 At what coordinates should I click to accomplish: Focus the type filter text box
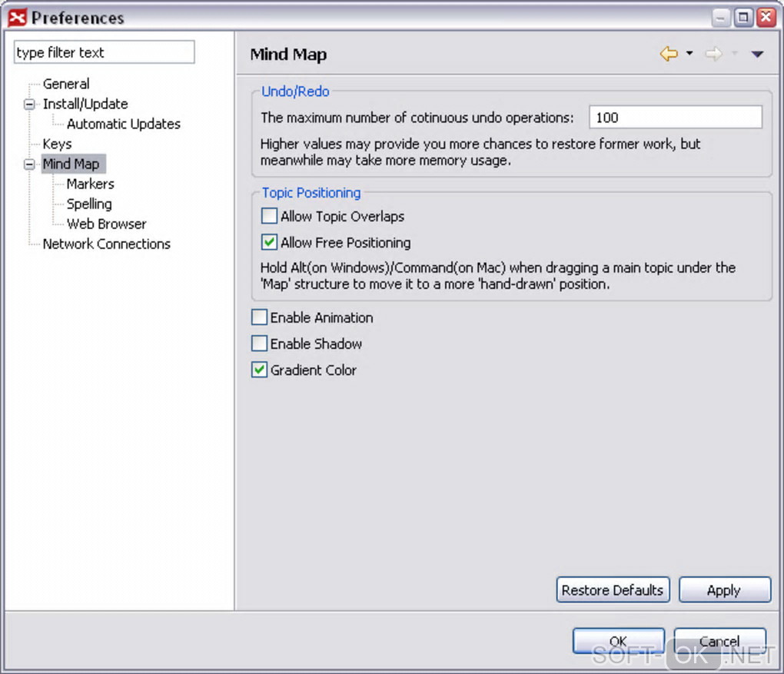(105, 53)
